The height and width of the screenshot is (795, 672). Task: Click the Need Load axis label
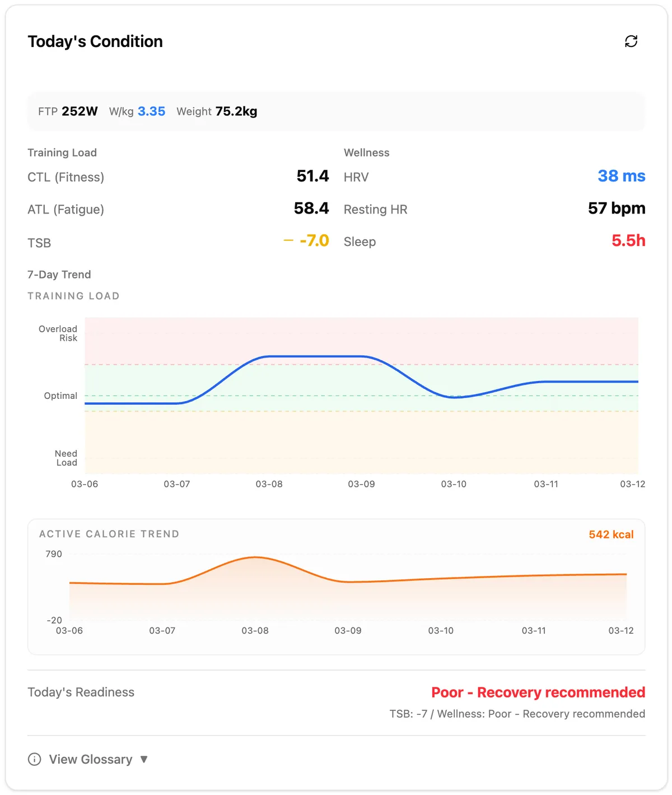point(66,458)
